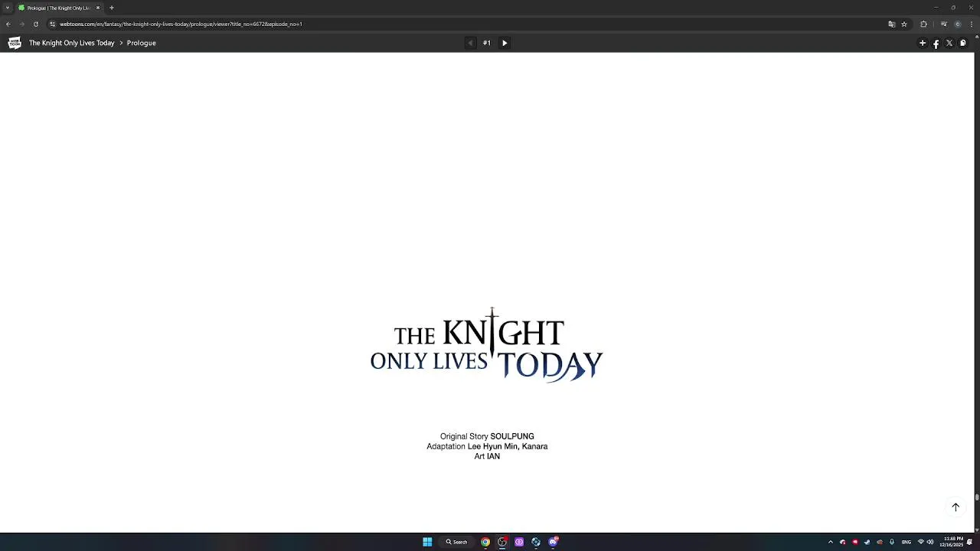Open the media control icon in Chrome toolbar
980x551 pixels.
[x=944, y=24]
